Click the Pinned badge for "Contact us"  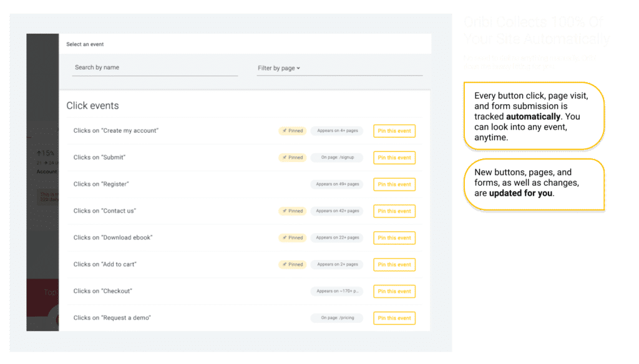tap(292, 211)
